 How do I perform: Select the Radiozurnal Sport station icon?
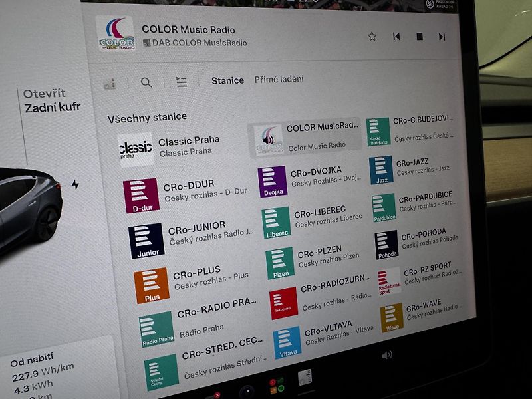tap(389, 281)
